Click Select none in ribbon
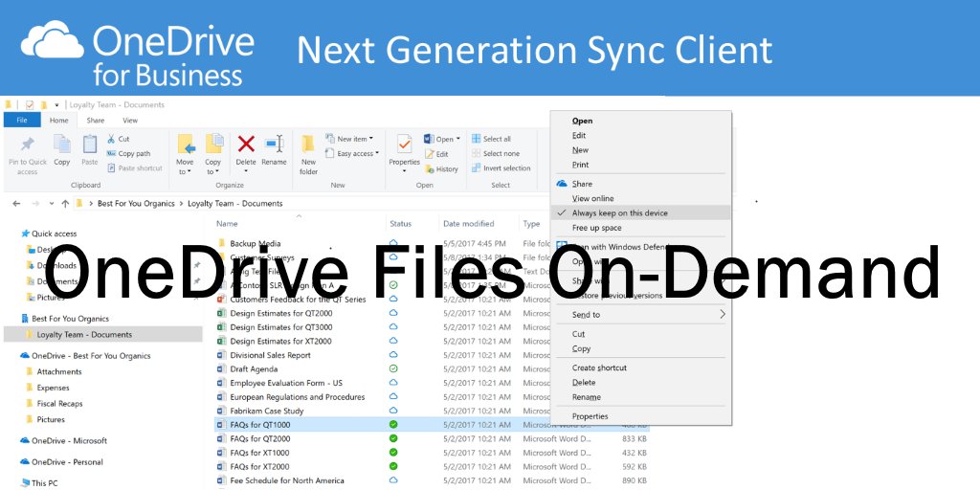The image size is (980, 490). point(495,153)
